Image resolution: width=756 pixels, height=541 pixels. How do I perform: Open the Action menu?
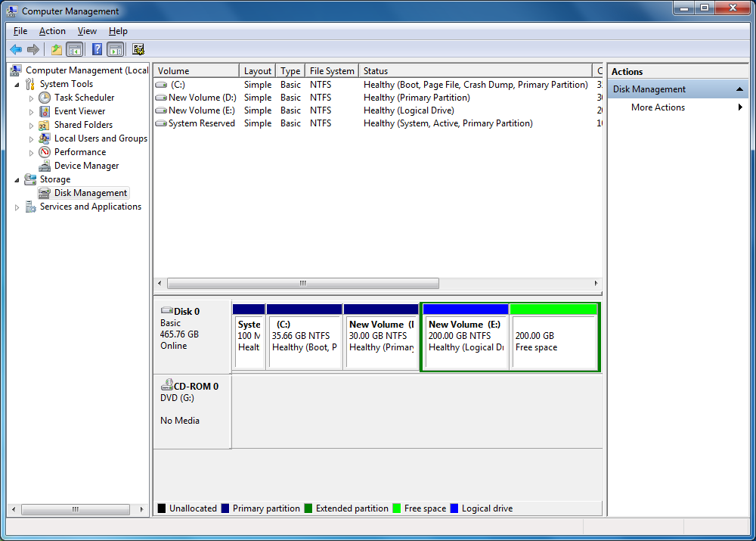pos(52,31)
